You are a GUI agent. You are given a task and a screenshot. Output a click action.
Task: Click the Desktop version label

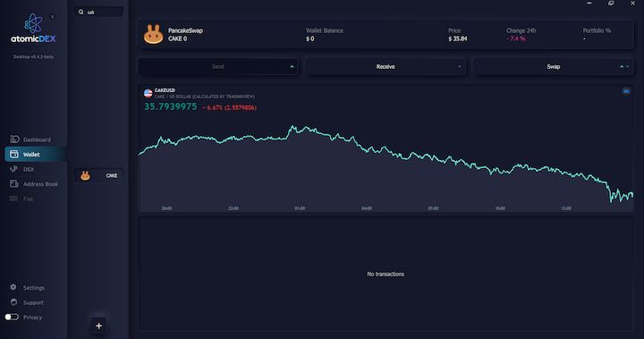pyautogui.click(x=33, y=56)
